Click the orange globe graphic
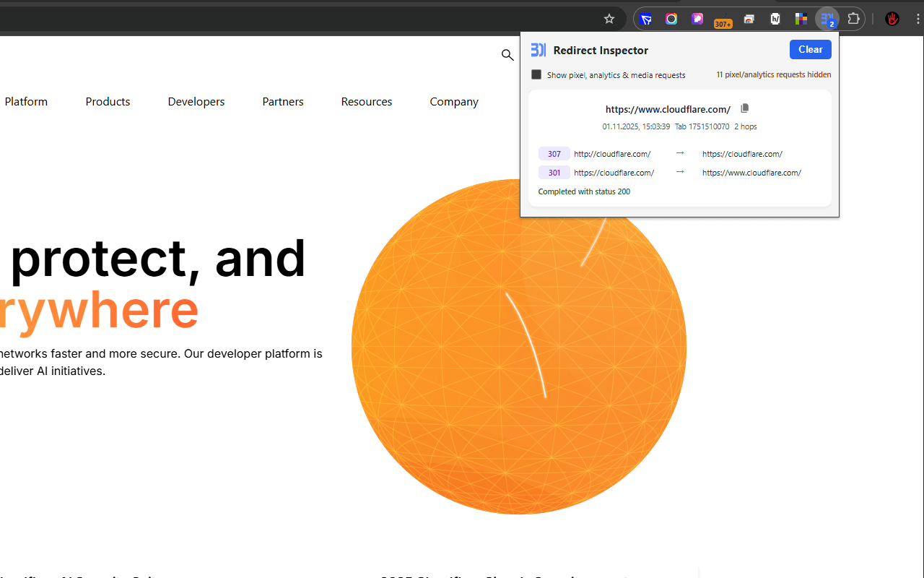 [x=518, y=347]
